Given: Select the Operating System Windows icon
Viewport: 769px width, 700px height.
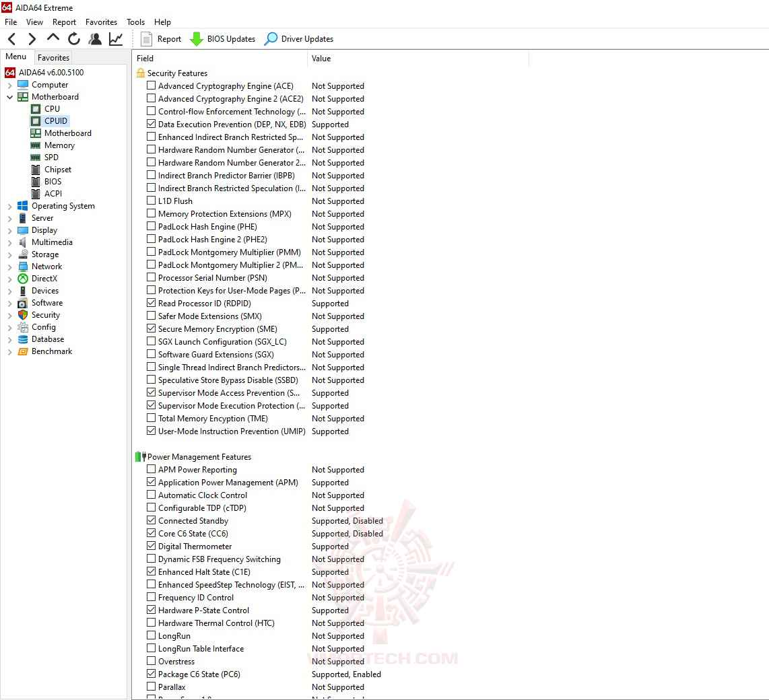Looking at the screenshot, I should pos(23,206).
